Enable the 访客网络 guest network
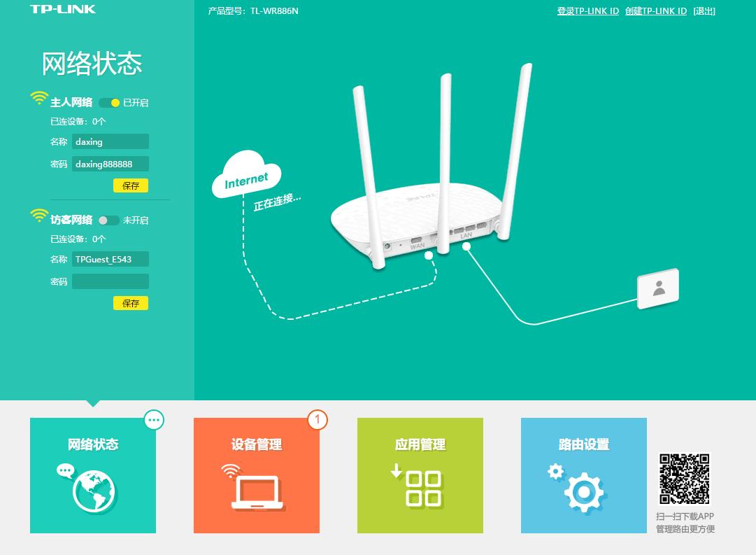 pos(108,220)
